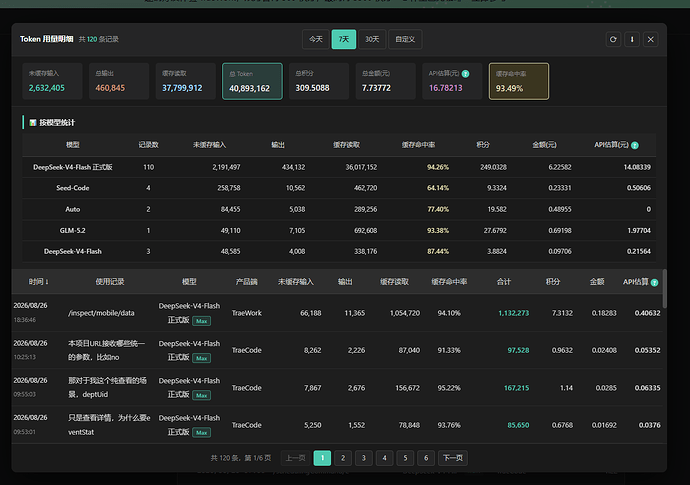Click the download export icon
This screenshot has height=485, width=690.
tap(632, 39)
